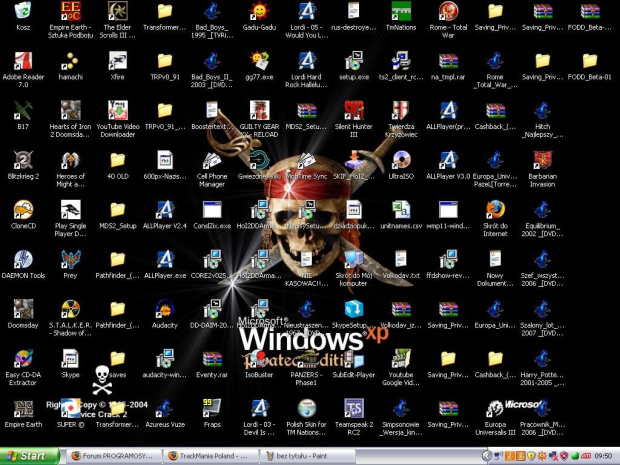620x465 pixels.
Task: Switch to TrackMania Poland taskbar window
Action: (210, 456)
